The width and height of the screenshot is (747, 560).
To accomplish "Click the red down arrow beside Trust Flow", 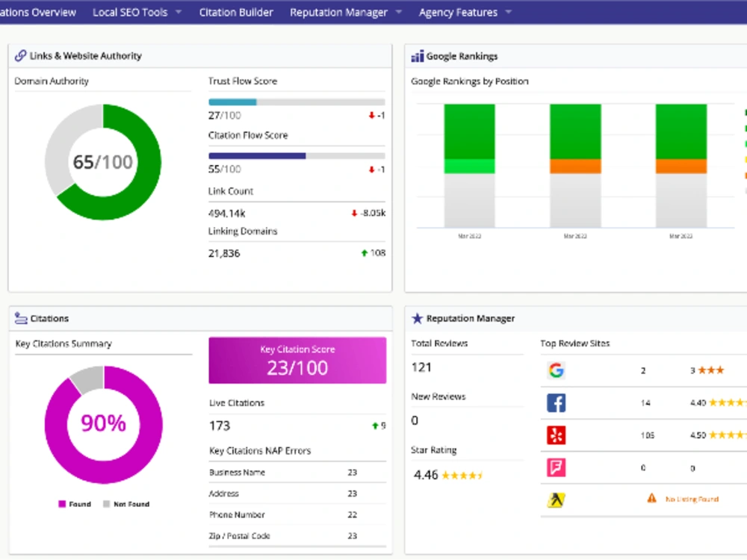I will [371, 115].
